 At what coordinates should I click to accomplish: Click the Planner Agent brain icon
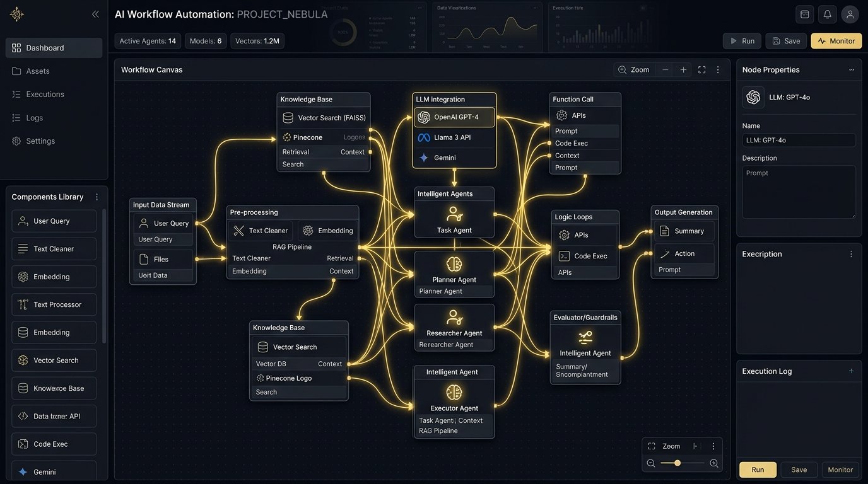pos(454,263)
